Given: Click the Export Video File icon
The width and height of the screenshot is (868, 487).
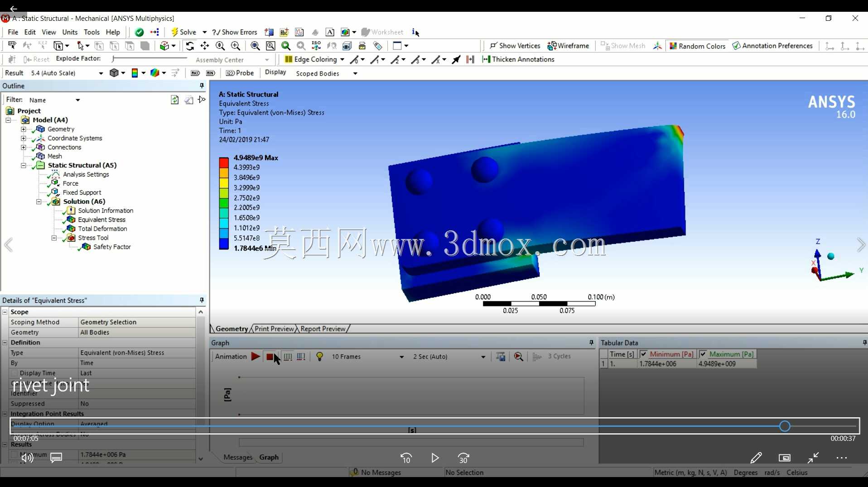Looking at the screenshot, I should (x=501, y=357).
